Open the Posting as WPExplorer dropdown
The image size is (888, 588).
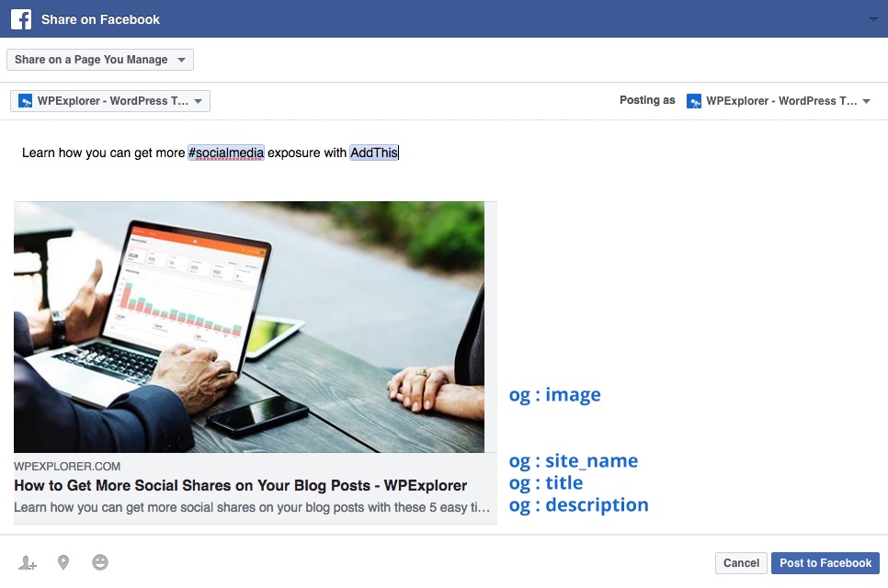tap(779, 101)
